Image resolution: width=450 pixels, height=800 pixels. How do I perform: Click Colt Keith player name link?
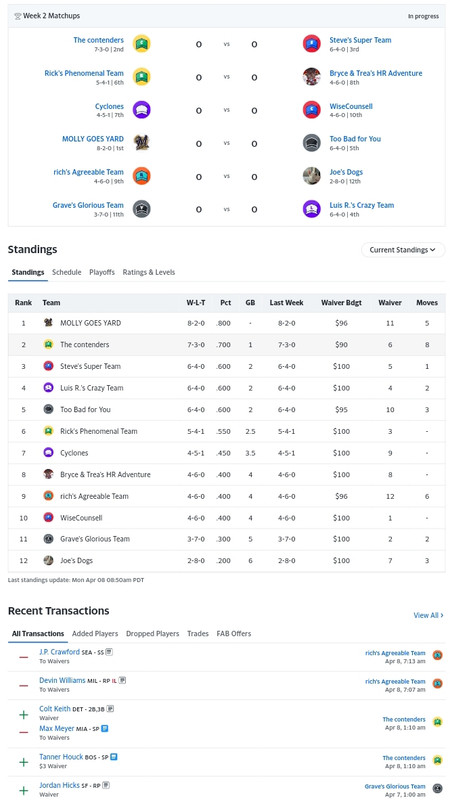point(55,709)
